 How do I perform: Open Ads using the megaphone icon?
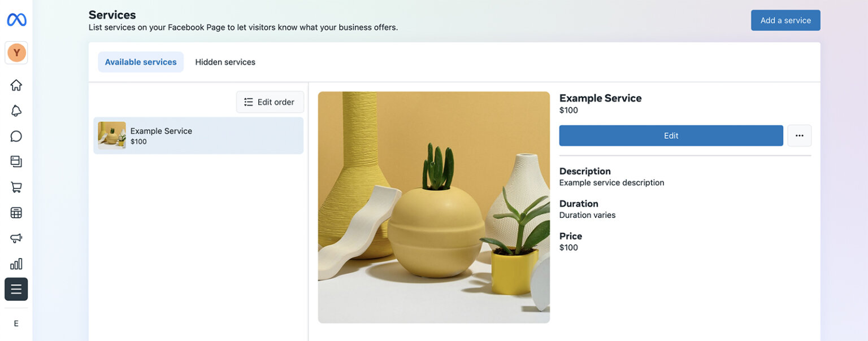(x=16, y=238)
